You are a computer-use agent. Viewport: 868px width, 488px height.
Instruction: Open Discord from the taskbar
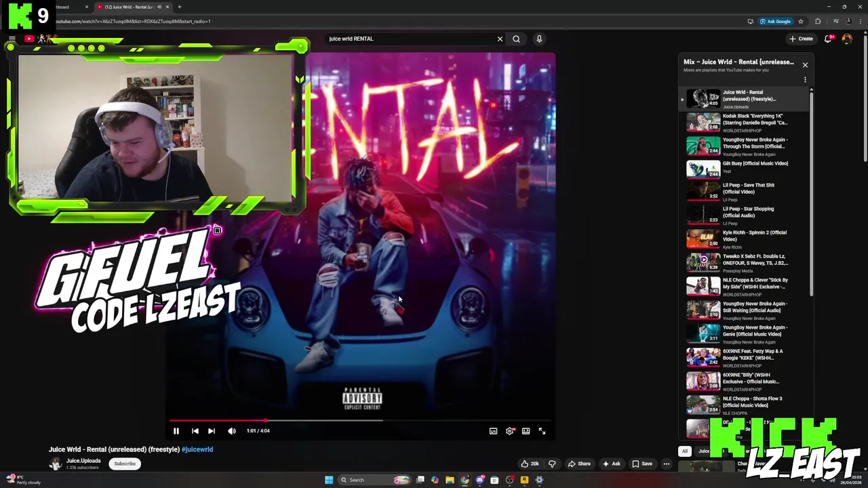pyautogui.click(x=479, y=480)
